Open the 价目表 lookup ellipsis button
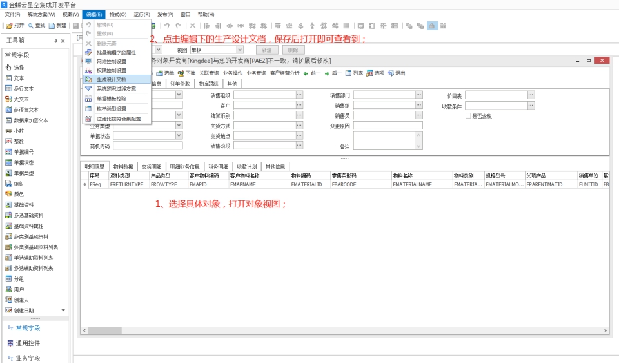Image resolution: width=619 pixels, height=364 pixels. [531, 95]
